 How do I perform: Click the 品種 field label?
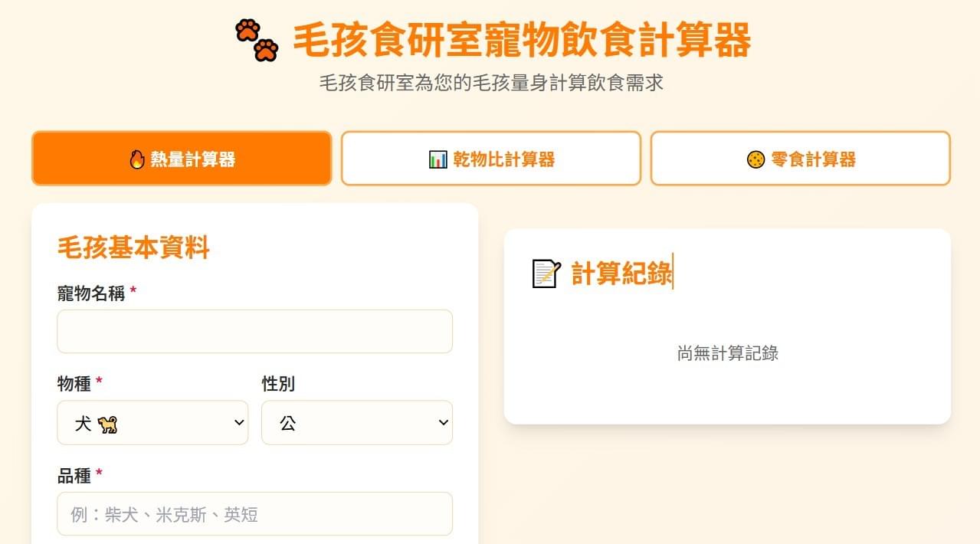(x=74, y=476)
